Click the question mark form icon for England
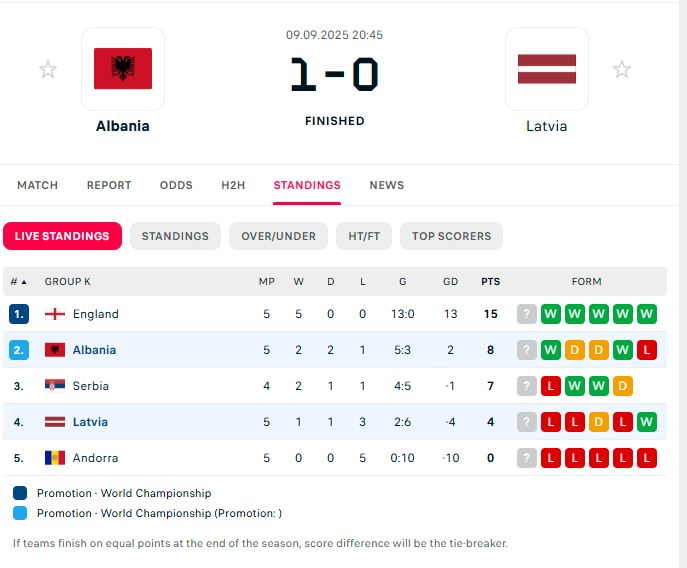The image size is (687, 568). [x=527, y=314]
